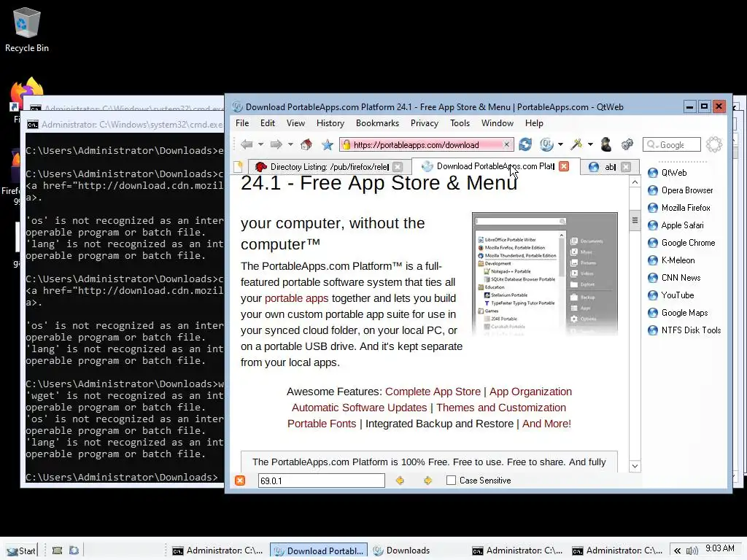Image resolution: width=747 pixels, height=560 pixels.
Task: Find next match with right orange arrow
Action: [427, 481]
